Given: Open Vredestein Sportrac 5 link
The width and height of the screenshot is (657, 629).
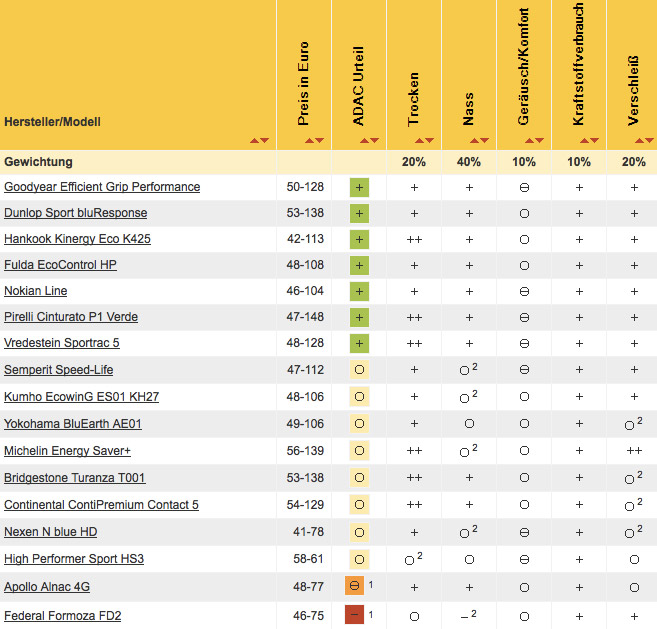Looking at the screenshot, I should pyautogui.click(x=62, y=343).
